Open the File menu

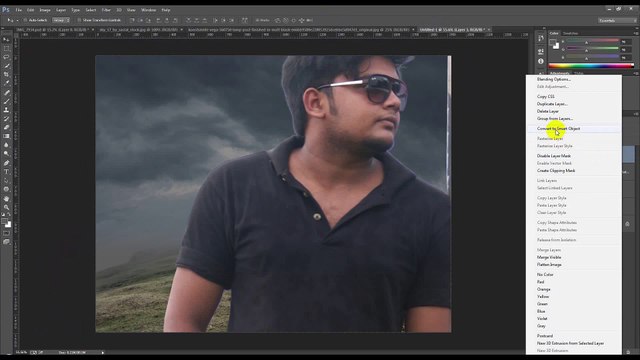(18, 10)
